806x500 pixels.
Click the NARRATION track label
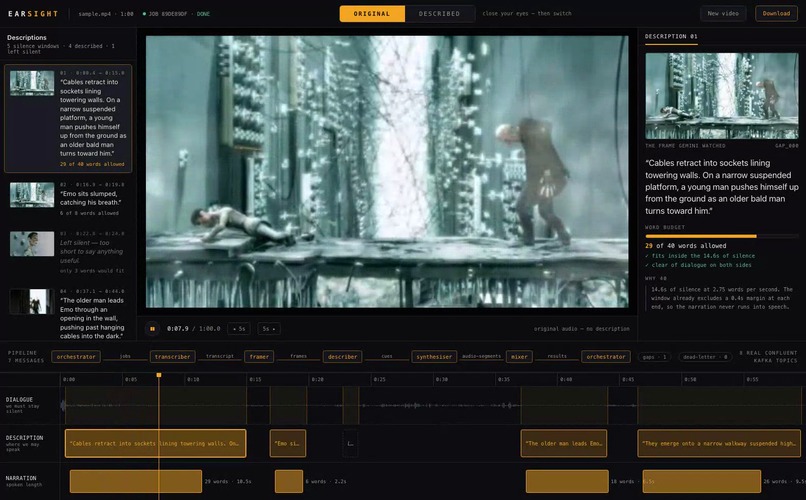coord(21,480)
